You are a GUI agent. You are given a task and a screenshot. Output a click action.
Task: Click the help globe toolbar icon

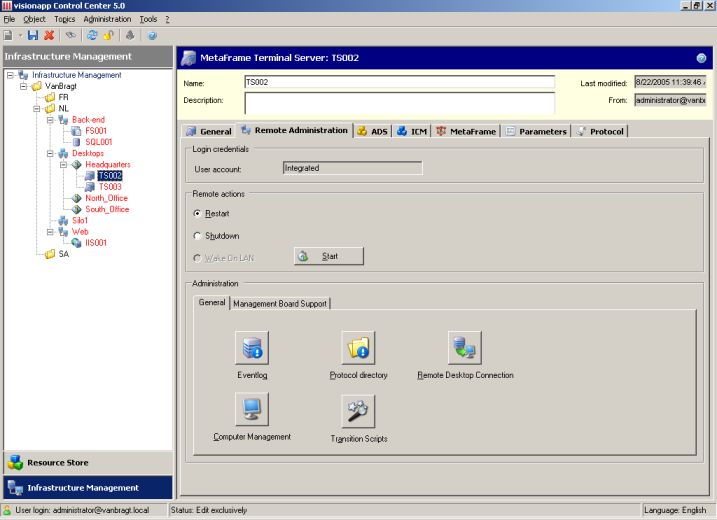pyautogui.click(x=152, y=35)
